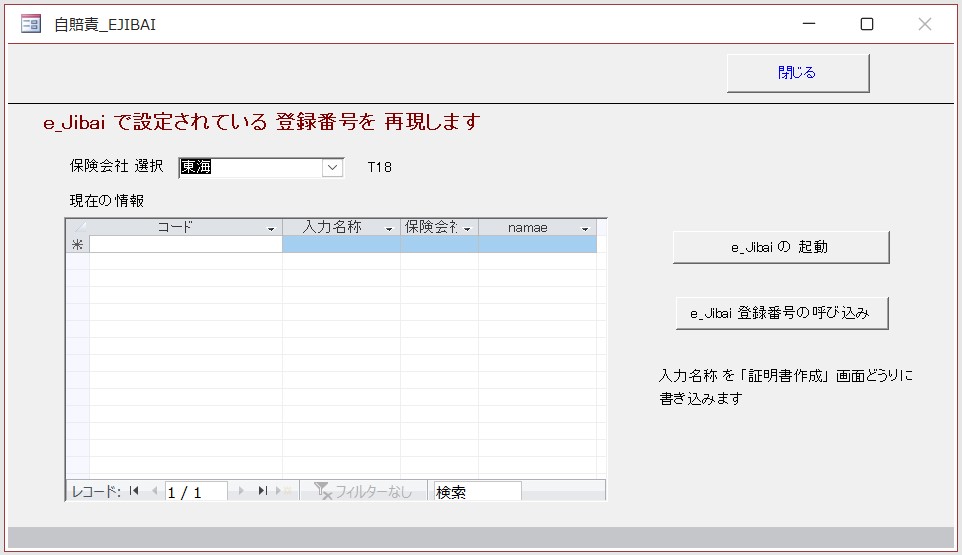This screenshot has width=962, height=555.
Task: Select the new record row marker asterisk
Action: point(77,245)
